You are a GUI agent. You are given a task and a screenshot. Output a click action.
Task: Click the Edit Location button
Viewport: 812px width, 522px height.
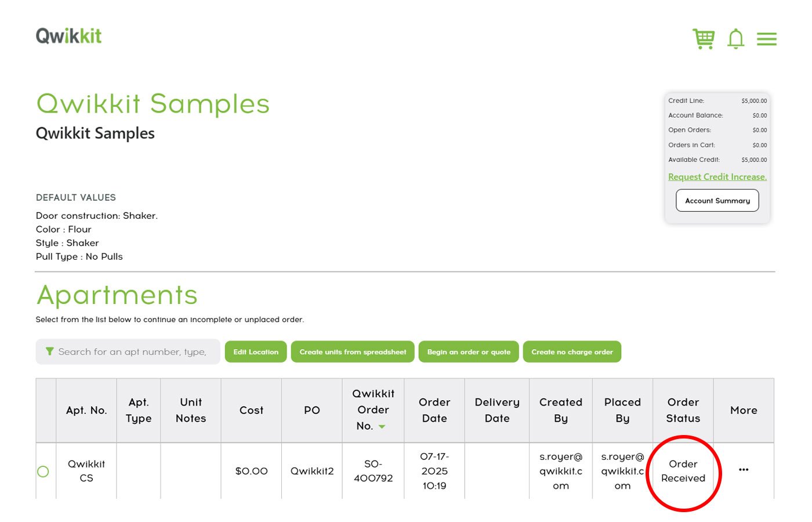[256, 352]
